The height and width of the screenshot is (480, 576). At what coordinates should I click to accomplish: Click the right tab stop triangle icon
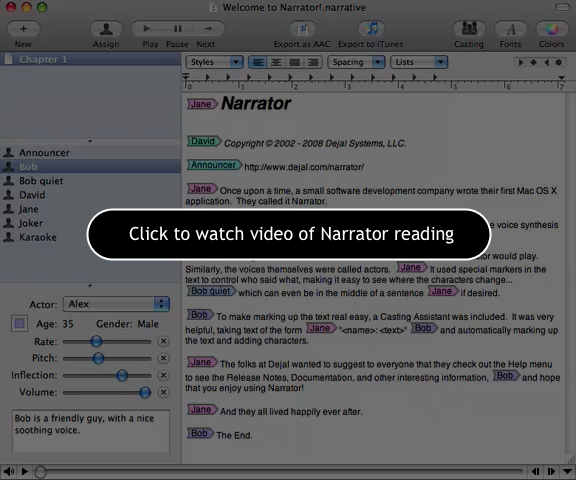[x=546, y=62]
